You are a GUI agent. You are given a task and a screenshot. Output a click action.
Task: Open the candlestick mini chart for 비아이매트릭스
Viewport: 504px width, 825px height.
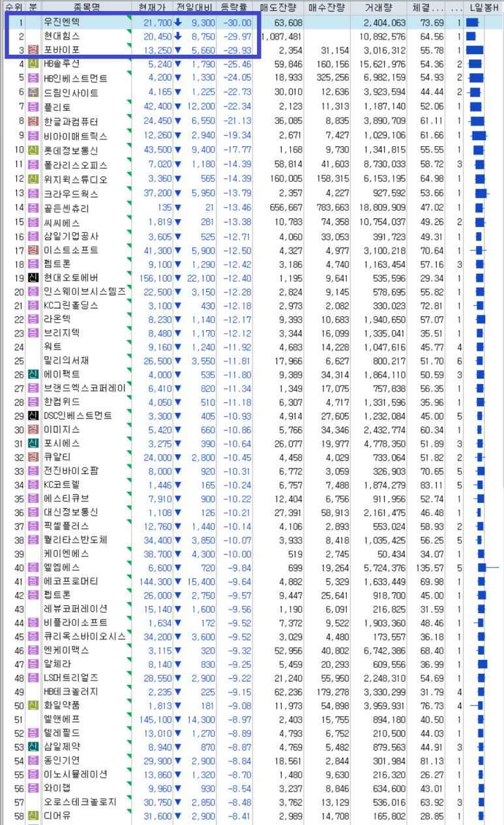(479, 136)
